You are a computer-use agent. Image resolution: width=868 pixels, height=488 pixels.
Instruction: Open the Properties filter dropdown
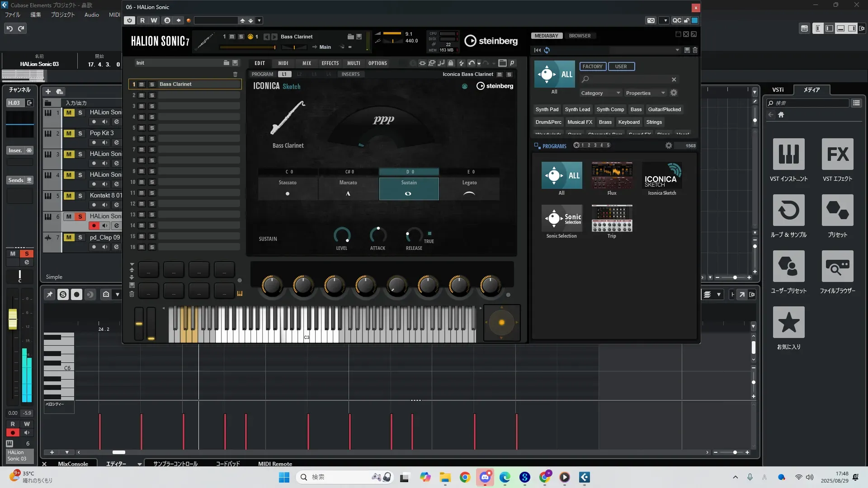coord(645,93)
